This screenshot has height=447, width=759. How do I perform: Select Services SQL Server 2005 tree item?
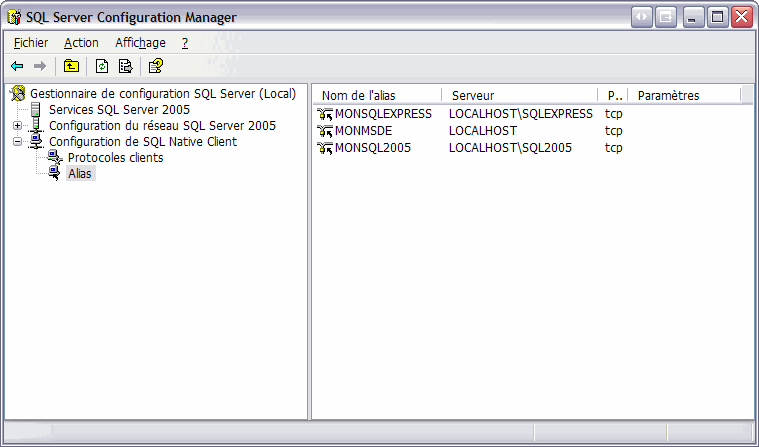[x=119, y=110]
